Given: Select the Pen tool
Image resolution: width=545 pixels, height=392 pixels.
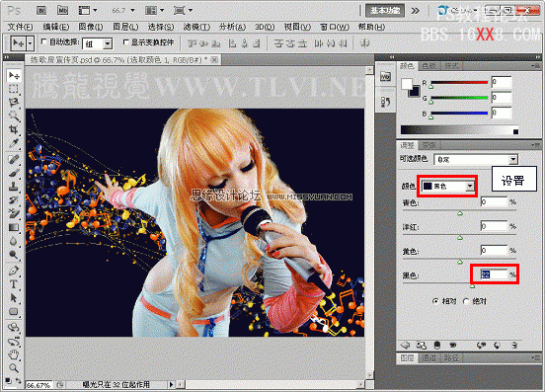Looking at the screenshot, I should 14,271.
